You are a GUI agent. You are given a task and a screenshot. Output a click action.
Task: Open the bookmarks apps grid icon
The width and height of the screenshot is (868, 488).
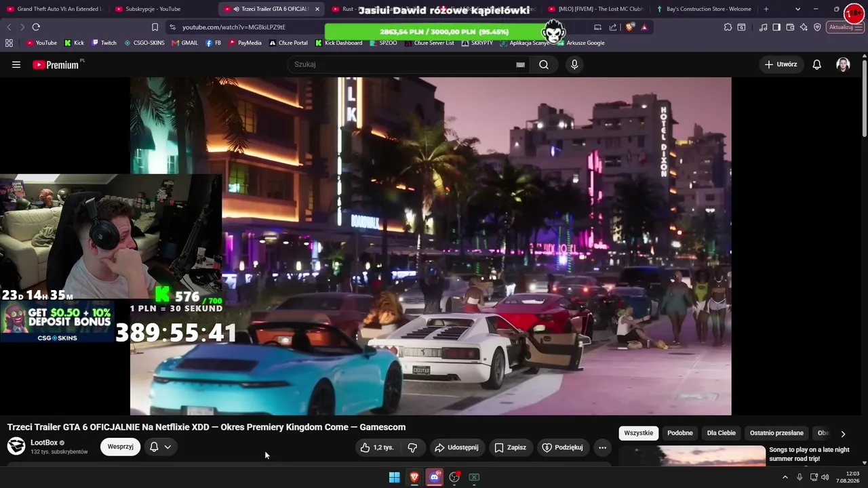click(x=9, y=43)
